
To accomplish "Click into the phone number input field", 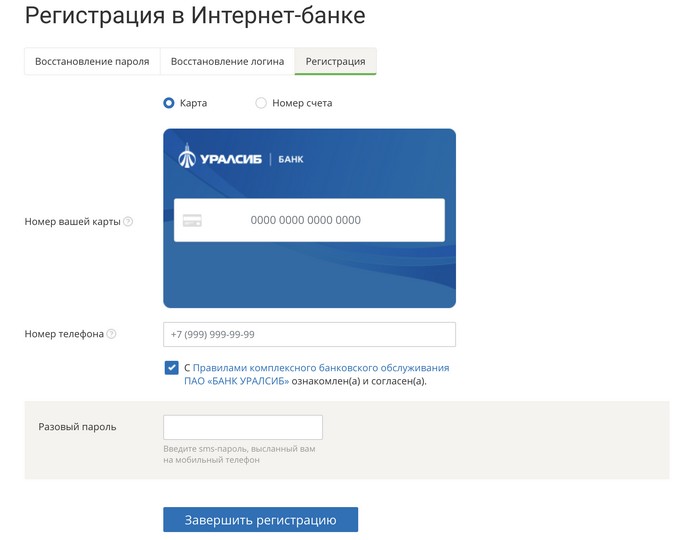I will tap(309, 334).
